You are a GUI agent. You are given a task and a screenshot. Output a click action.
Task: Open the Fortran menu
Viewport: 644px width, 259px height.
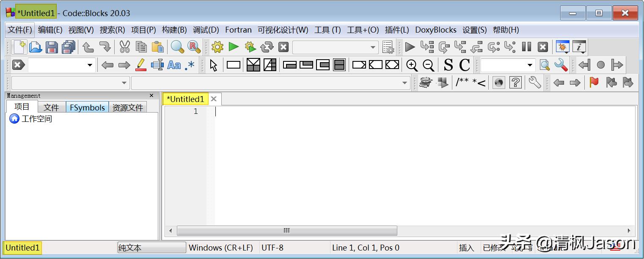click(x=238, y=30)
